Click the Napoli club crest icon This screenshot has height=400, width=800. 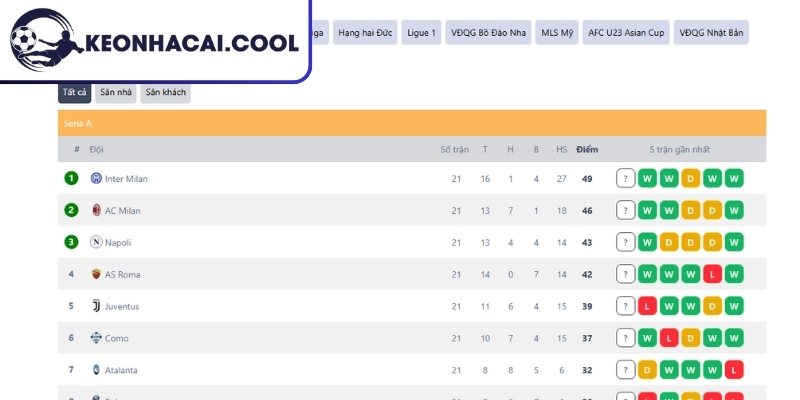click(96, 242)
